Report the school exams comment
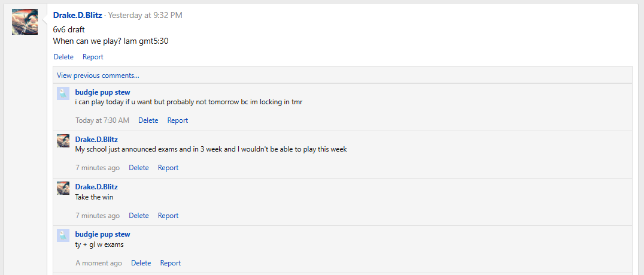Viewport: 644px width, 275px height. pos(168,168)
